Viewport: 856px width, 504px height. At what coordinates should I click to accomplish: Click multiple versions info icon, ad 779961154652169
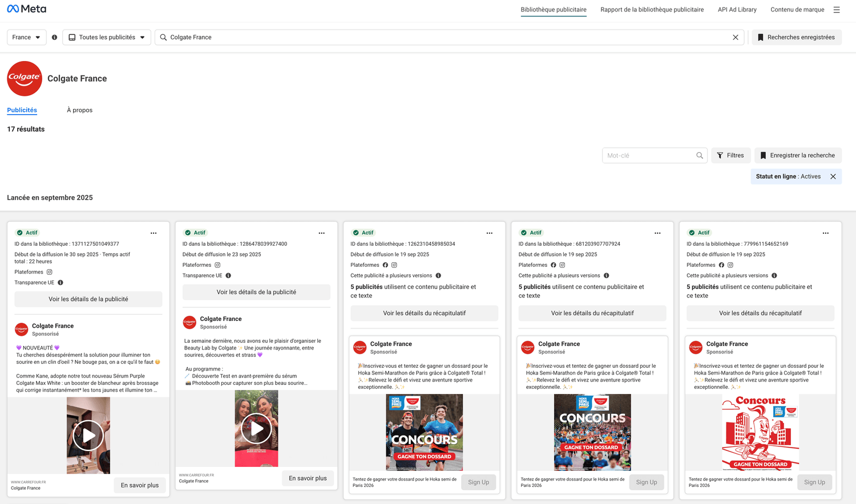(774, 276)
